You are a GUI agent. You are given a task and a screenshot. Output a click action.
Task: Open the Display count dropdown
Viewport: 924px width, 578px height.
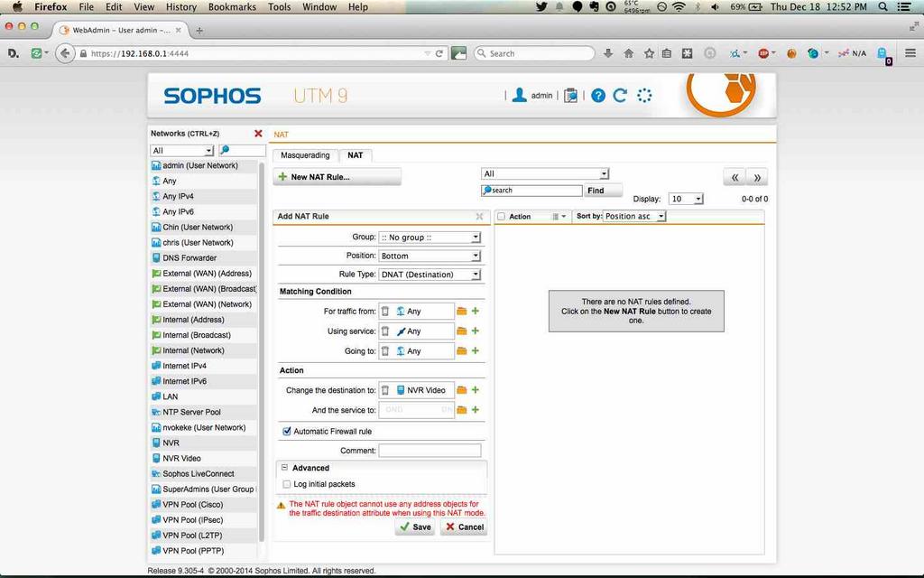point(686,199)
